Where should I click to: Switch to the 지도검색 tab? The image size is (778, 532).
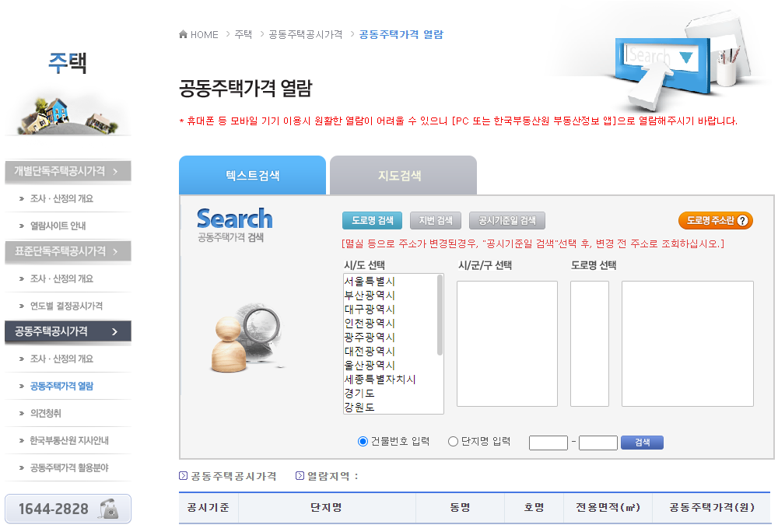pyautogui.click(x=401, y=175)
